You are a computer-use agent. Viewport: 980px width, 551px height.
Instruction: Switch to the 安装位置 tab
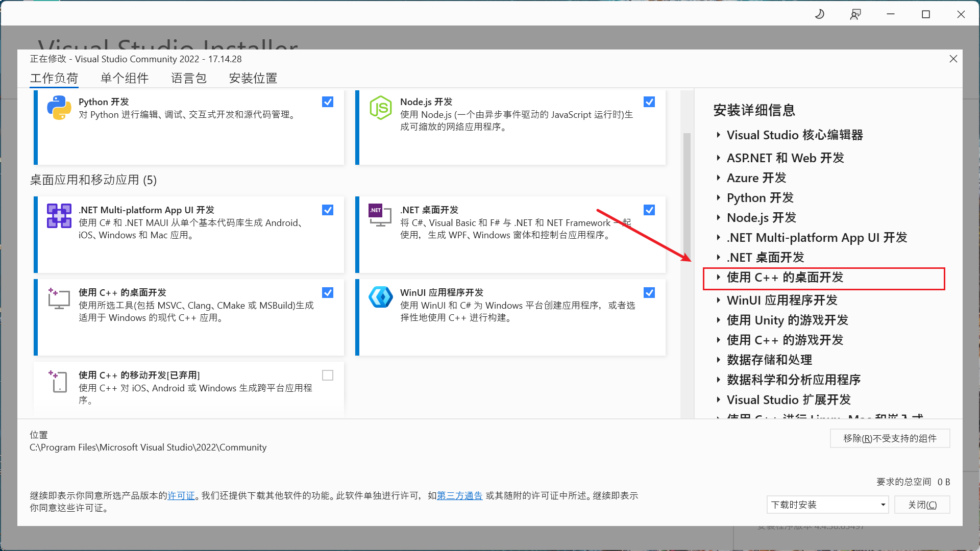253,78
